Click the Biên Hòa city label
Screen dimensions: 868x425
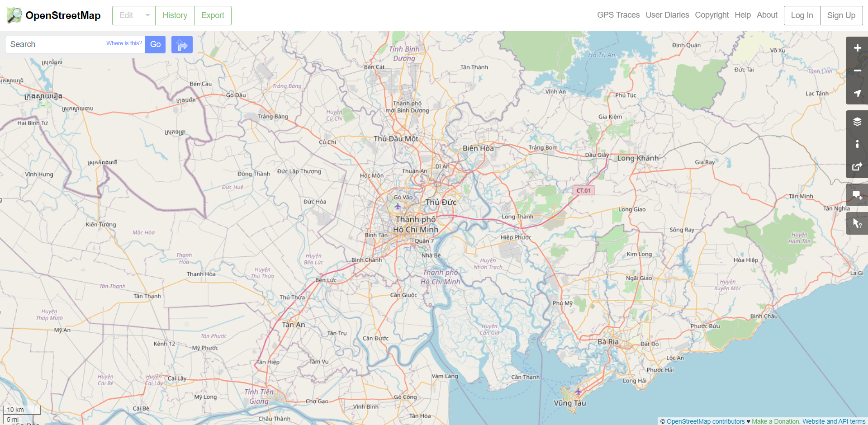tap(478, 148)
